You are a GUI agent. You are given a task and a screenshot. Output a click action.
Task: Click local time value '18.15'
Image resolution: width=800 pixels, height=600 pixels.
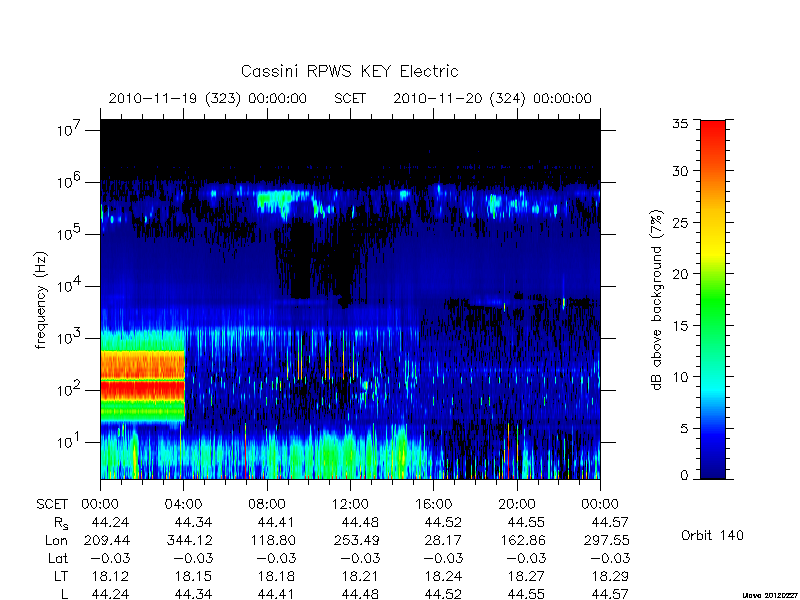point(193,576)
